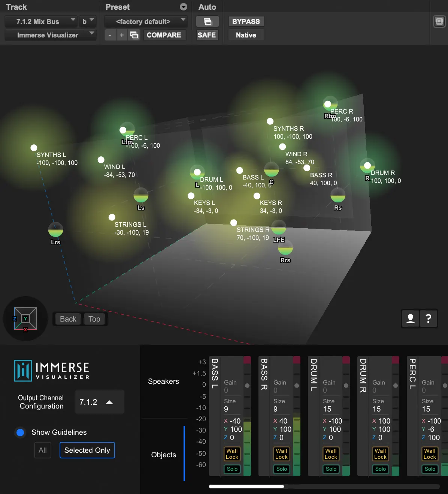The height and width of the screenshot is (494, 448).
Task: Click the COMPARE button
Action: [164, 35]
